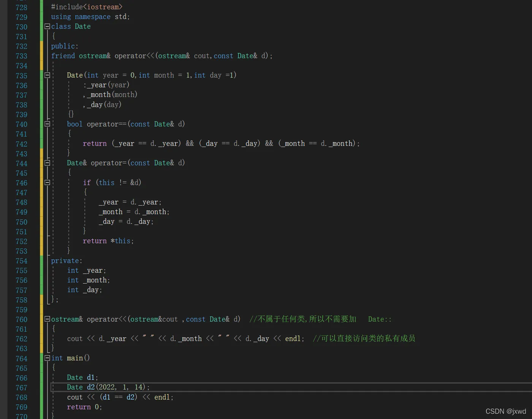This screenshot has height=419, width=532.
Task: Click 'Date d2(2022, 1, 14);' line
Action: 108,387
